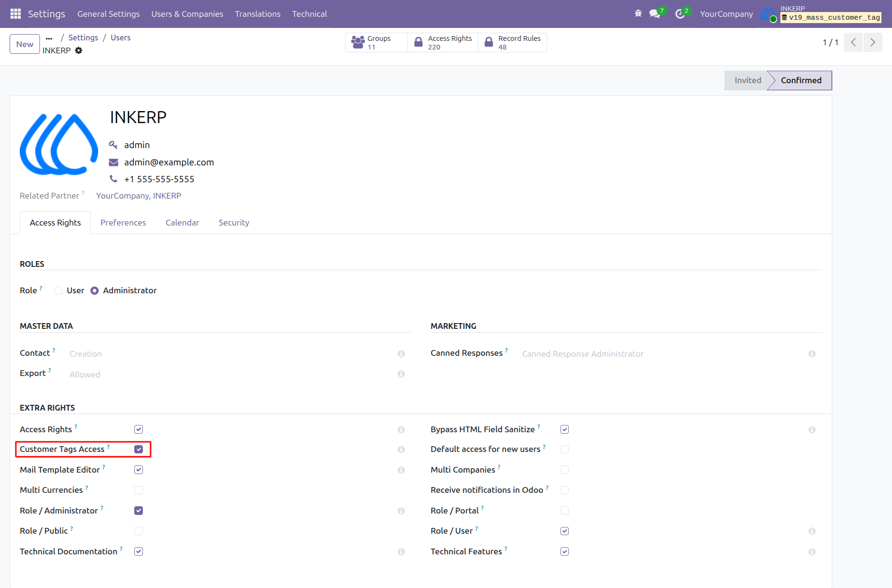Show info icon for Technical Documentation
892x588 pixels.
pos(401,552)
